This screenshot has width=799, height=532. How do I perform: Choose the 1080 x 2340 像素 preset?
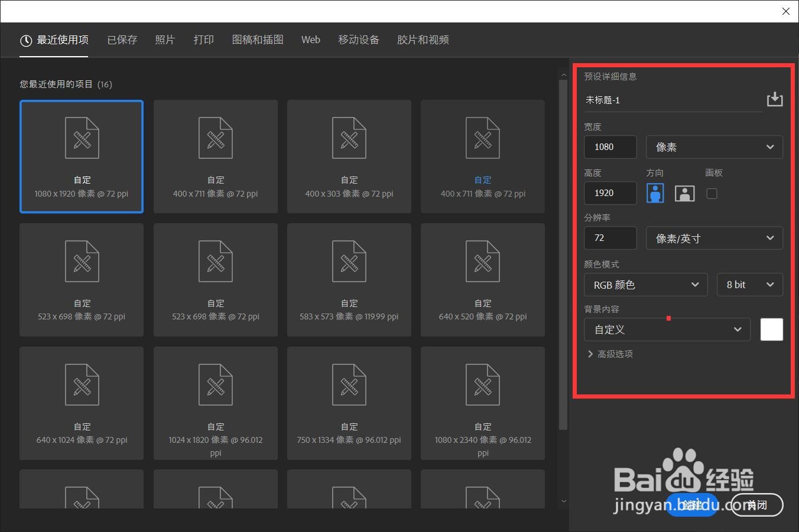[x=483, y=403]
